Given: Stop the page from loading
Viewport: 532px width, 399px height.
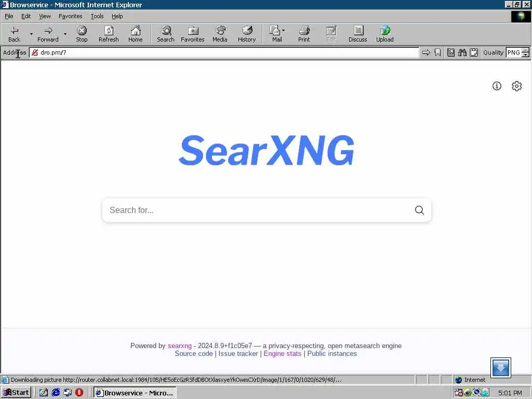Looking at the screenshot, I should coord(82,34).
